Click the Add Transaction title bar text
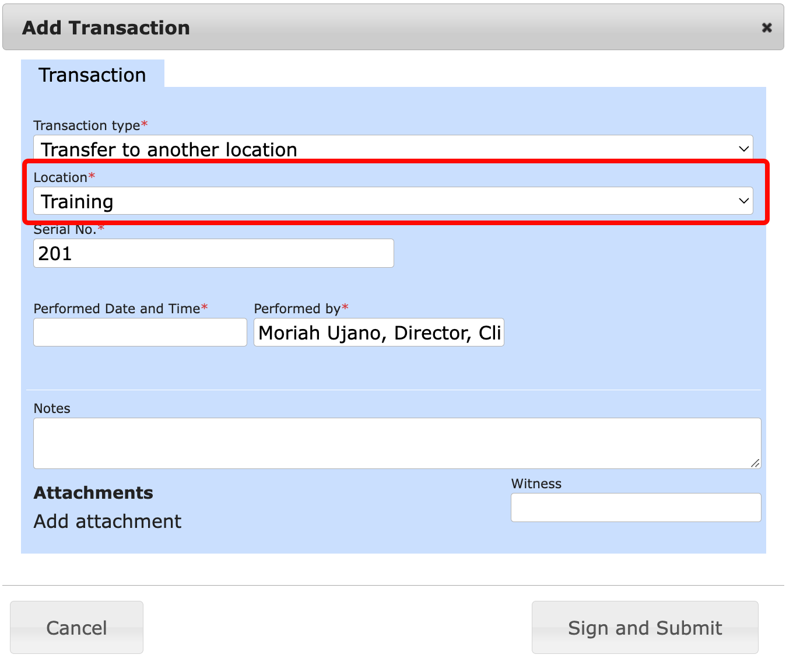 click(106, 27)
